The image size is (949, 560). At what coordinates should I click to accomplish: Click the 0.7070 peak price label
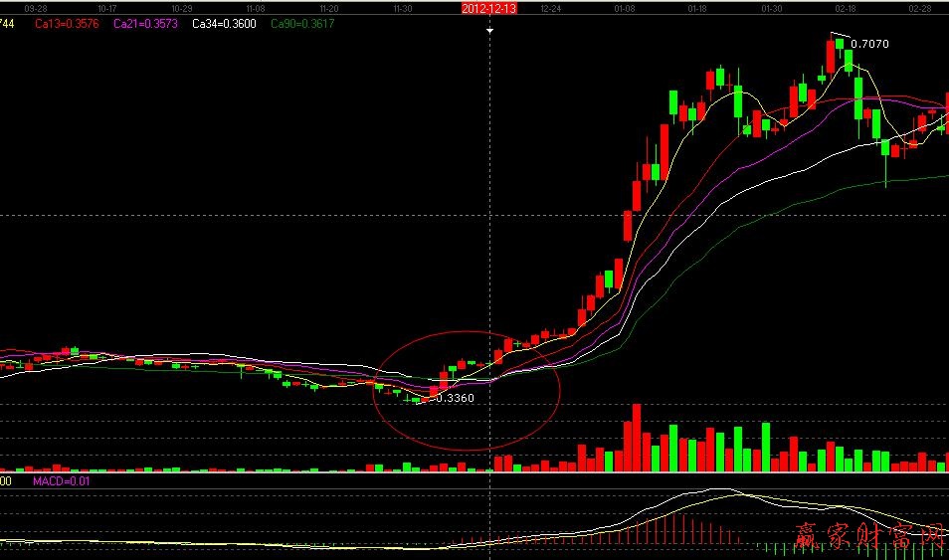pyautogui.click(x=869, y=44)
